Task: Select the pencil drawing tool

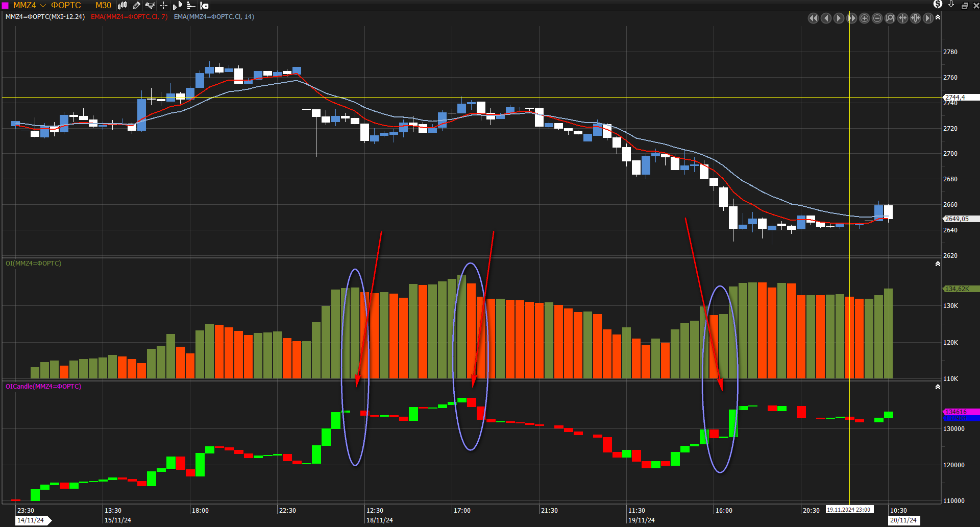Action: click(136, 6)
